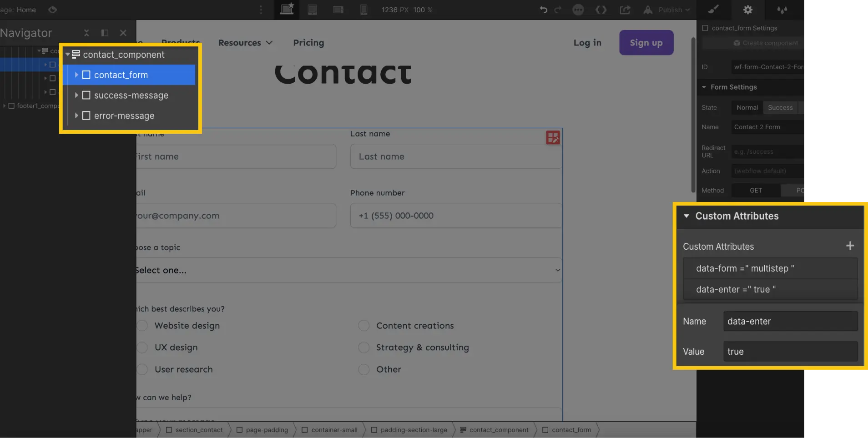The height and width of the screenshot is (438, 868).
Task: Switch form state to Success
Action: 781,107
